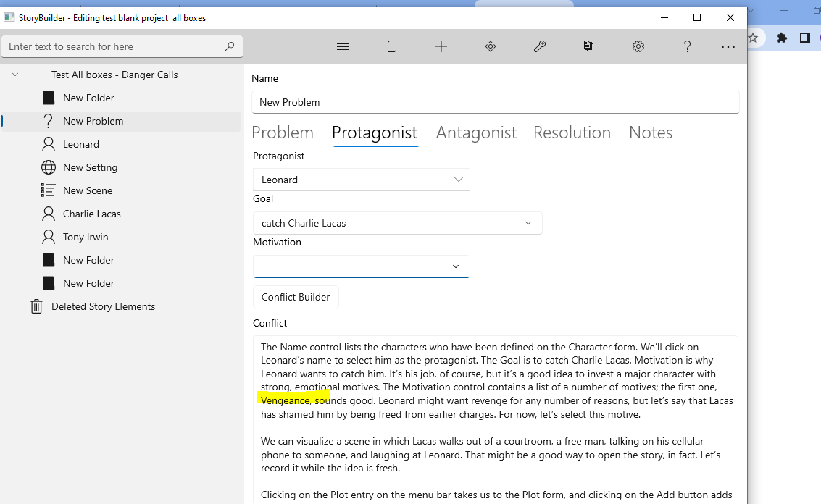Open preferences with the gear icon
Viewport: 821px width, 504px height.
[x=638, y=46]
